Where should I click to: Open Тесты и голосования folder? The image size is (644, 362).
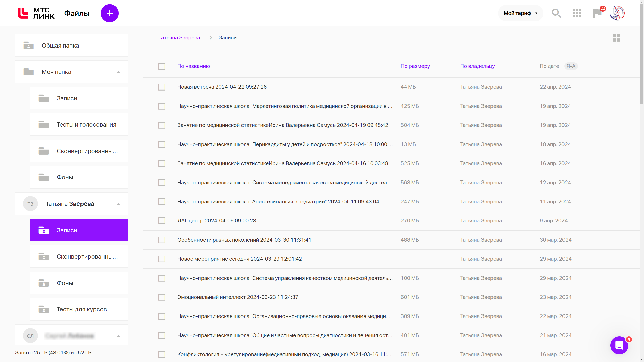pyautogui.click(x=79, y=125)
